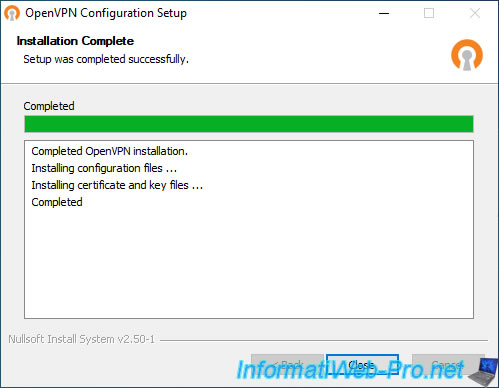Click the Close button to finish setup
Viewport: 499px width, 388px height.
click(362, 364)
